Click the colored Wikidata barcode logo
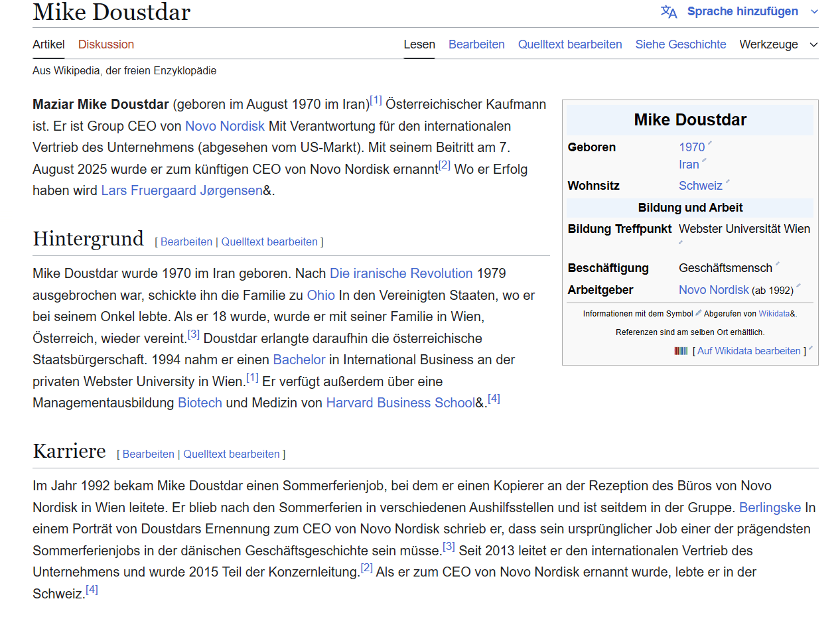Image resolution: width=840 pixels, height=617 pixels. coord(681,351)
